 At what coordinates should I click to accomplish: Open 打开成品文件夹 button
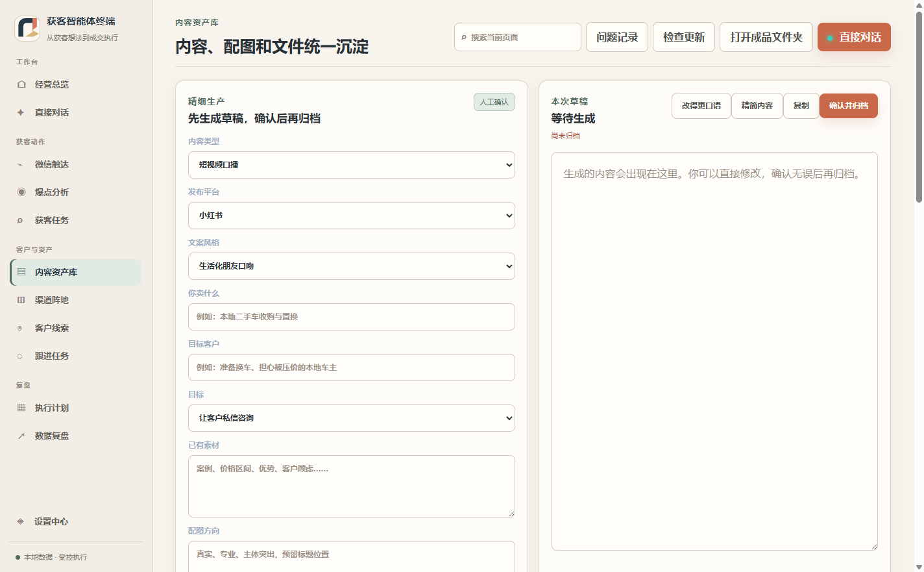pyautogui.click(x=766, y=37)
